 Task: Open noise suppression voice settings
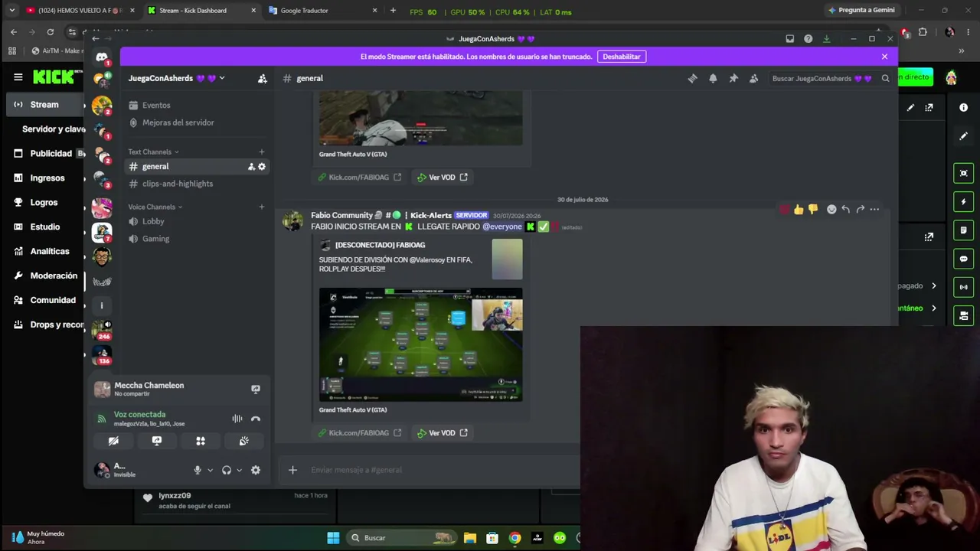pos(237,419)
